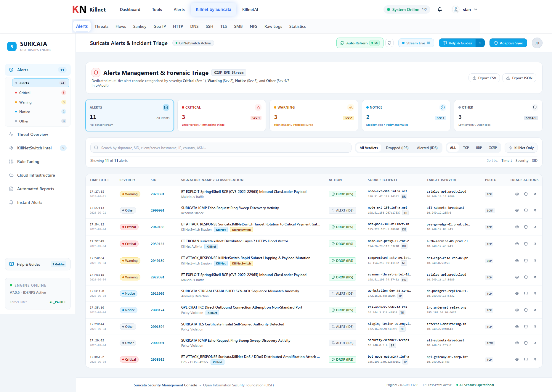This screenshot has height=392, width=552.
Task: Click external arrow for 17:20:02 ICMP row
Action: pos(535,343)
